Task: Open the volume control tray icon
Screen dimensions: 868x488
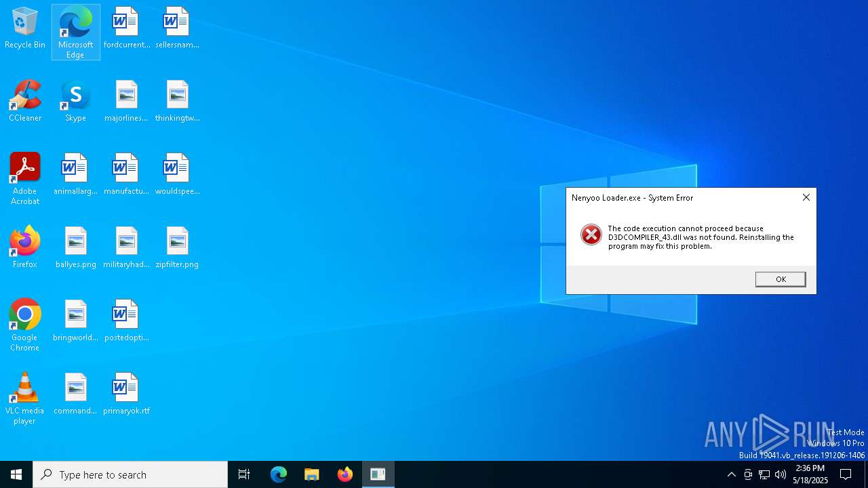Action: [781, 474]
